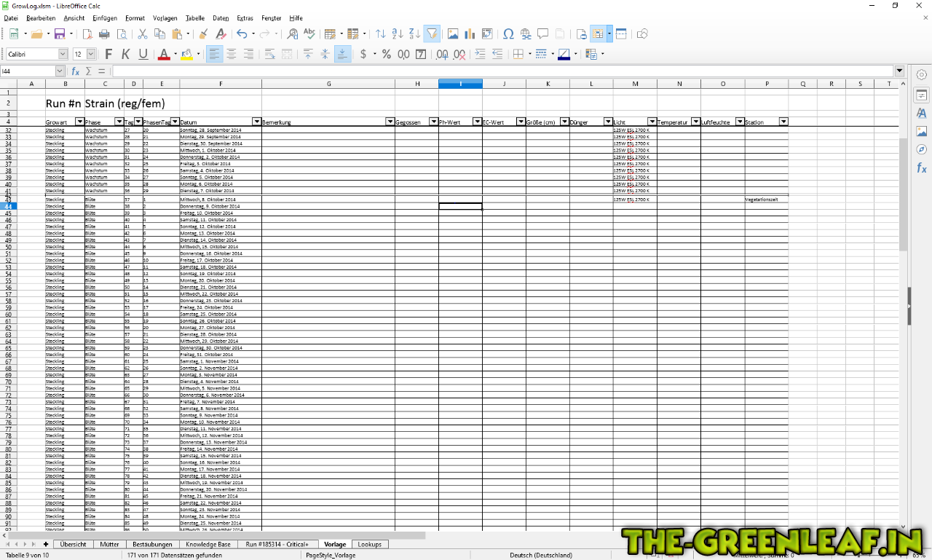Click the Save document icon
Screen dimensions: 932x560
pyautogui.click(x=59, y=33)
